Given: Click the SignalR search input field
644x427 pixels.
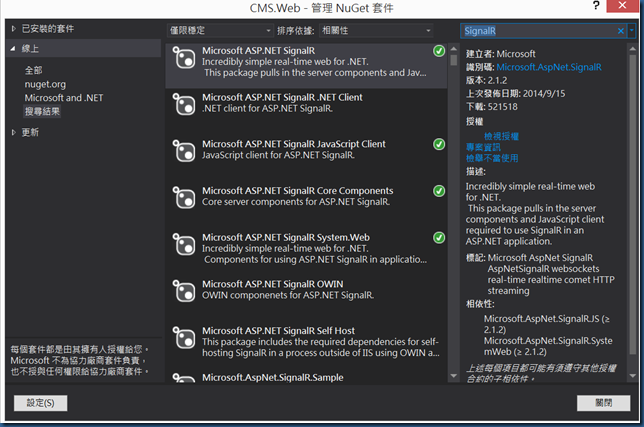Looking at the screenshot, I should 538,31.
